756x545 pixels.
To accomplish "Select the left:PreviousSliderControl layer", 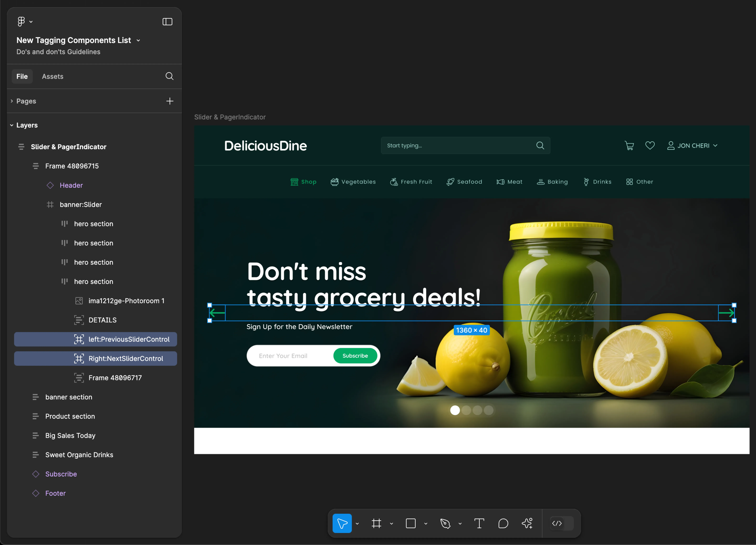I will [95, 339].
